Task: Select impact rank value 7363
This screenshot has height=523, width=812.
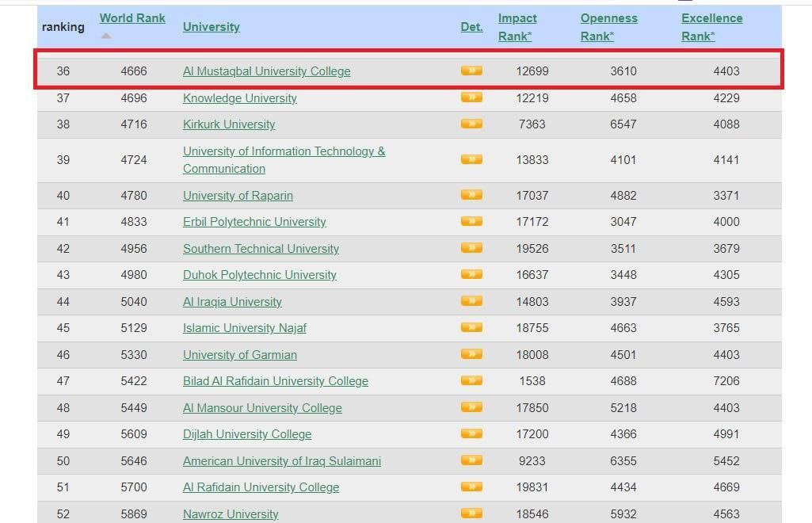Action: pyautogui.click(x=532, y=124)
